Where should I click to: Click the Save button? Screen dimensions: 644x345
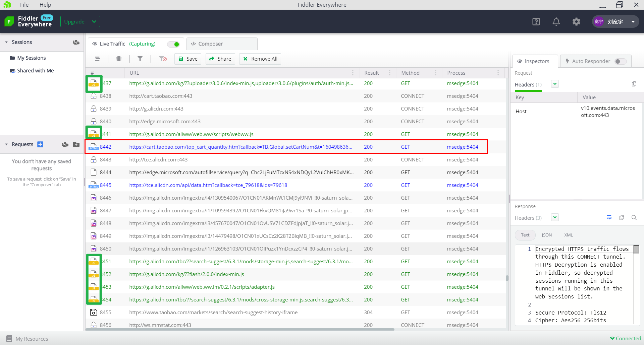(188, 59)
